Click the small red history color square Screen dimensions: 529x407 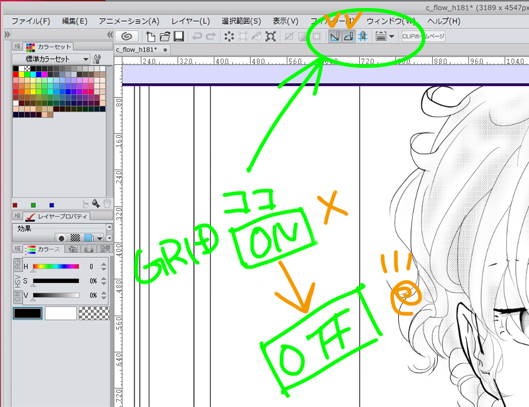(x=15, y=205)
